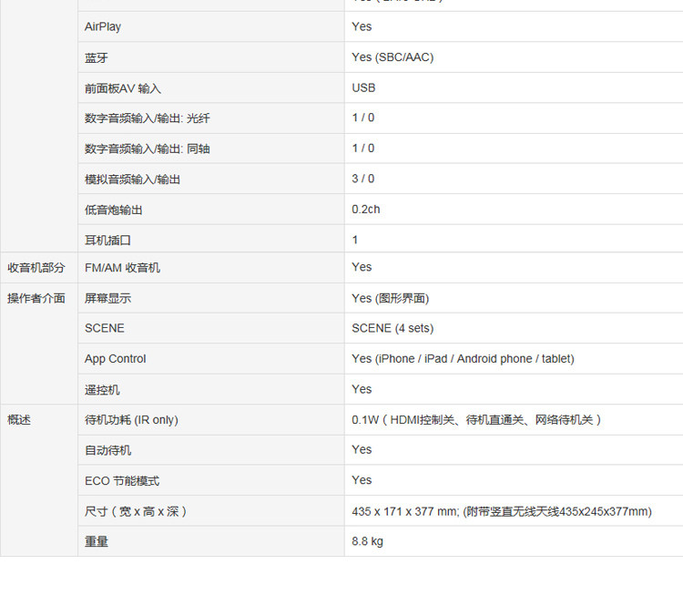683x616 pixels.
Task: Select the 待机功耗 (IR only) label
Action: click(x=131, y=420)
